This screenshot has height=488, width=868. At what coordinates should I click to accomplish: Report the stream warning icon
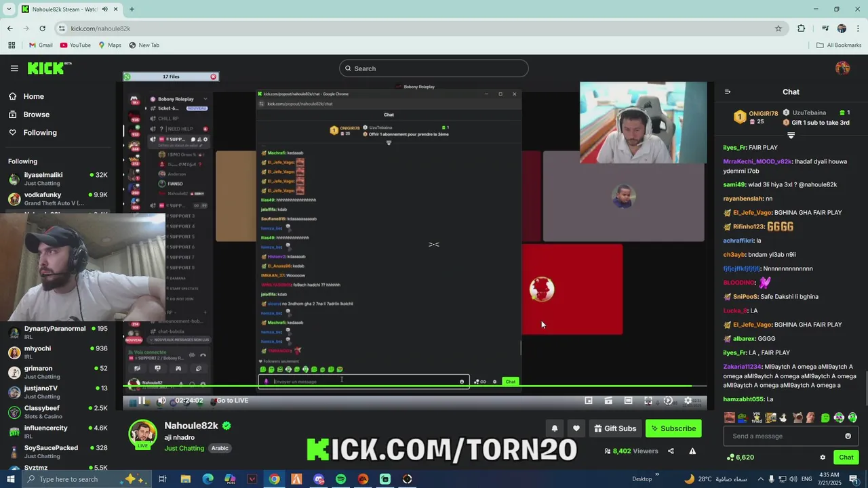click(x=692, y=451)
